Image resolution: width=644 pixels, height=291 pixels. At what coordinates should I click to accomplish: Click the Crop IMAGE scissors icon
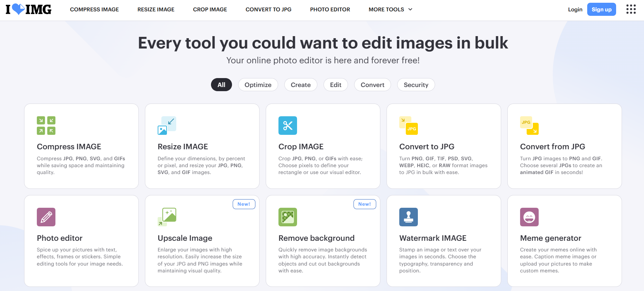coord(288,126)
